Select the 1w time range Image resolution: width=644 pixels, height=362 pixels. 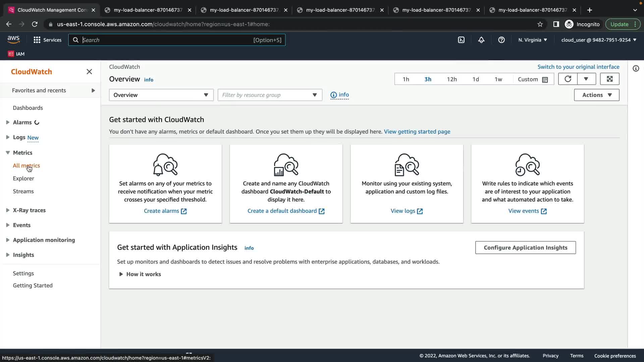point(498,79)
